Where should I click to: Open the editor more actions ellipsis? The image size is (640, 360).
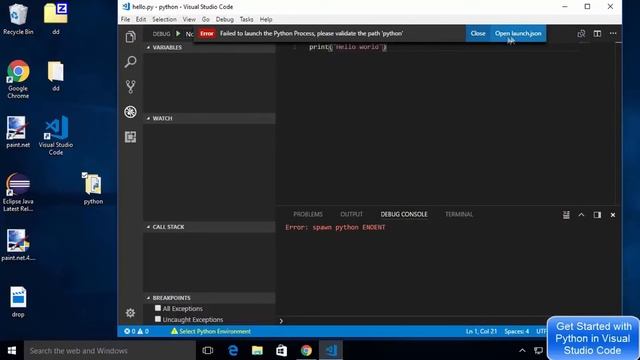pyautogui.click(x=613, y=33)
